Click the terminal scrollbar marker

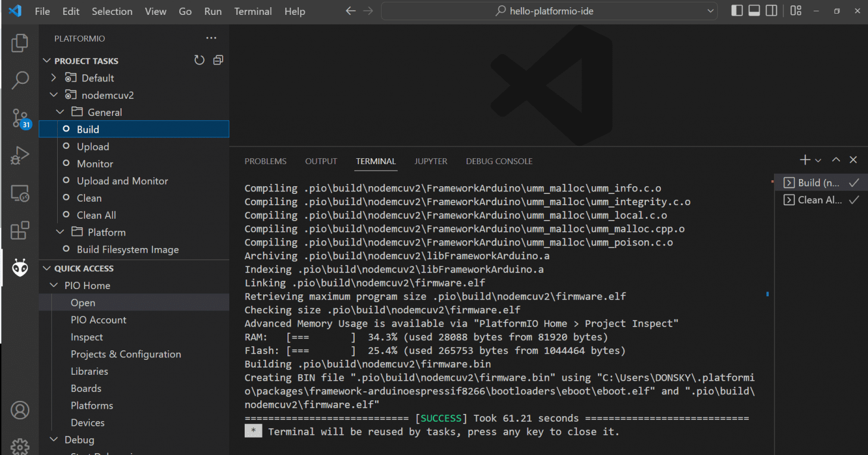coord(767,294)
